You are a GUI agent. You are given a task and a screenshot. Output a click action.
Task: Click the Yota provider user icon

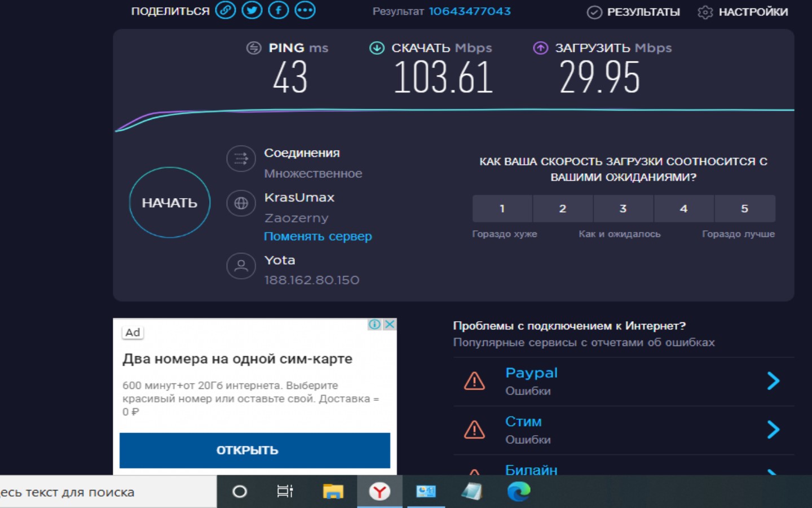click(241, 266)
